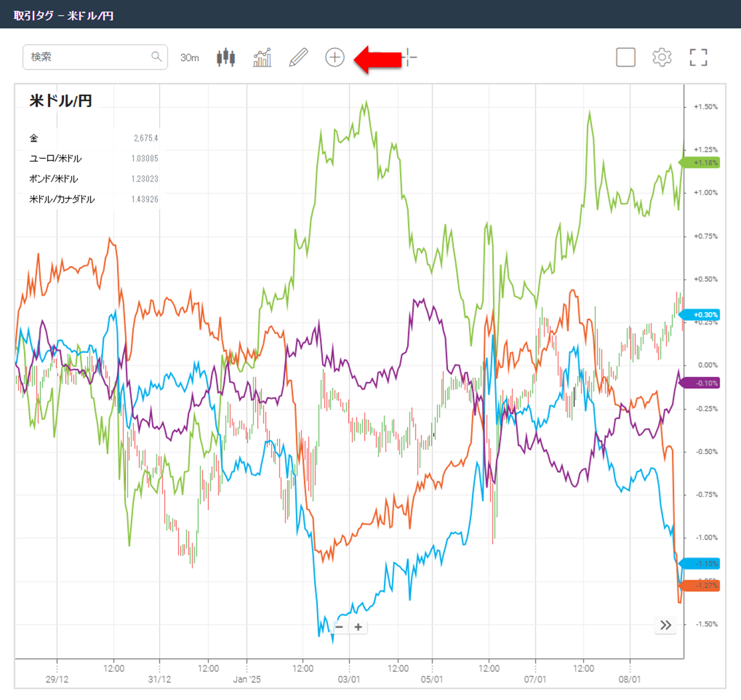Select the pencil drawing tool
The image size is (741, 700).
pyautogui.click(x=299, y=57)
